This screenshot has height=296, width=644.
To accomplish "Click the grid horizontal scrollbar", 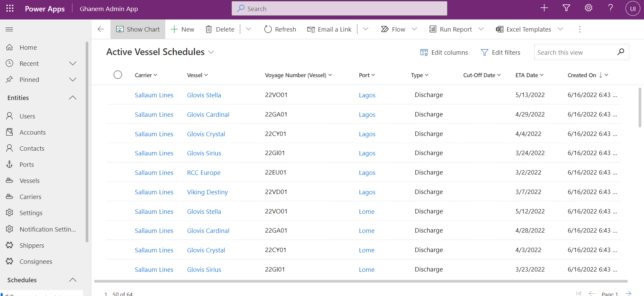I will [361, 281].
